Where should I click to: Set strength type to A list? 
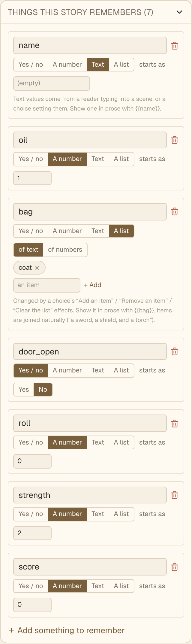121,514
